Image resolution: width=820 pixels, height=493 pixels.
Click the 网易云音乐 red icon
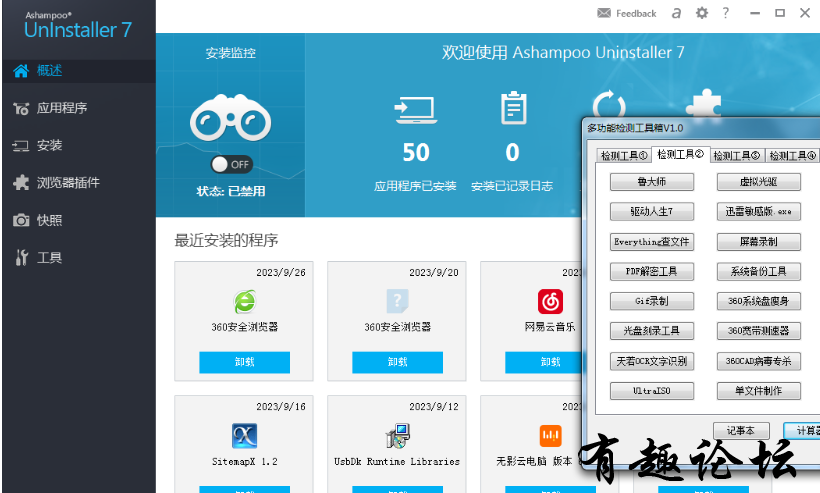[x=550, y=302]
